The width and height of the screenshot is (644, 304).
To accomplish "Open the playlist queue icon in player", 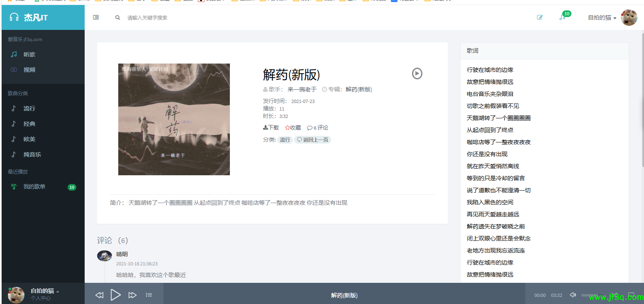I will (149, 295).
